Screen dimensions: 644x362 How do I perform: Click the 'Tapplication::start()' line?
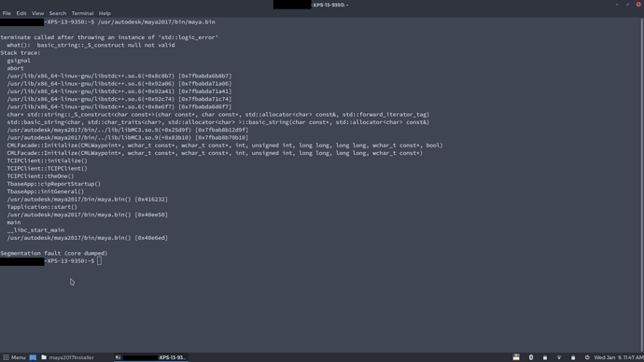42,207
